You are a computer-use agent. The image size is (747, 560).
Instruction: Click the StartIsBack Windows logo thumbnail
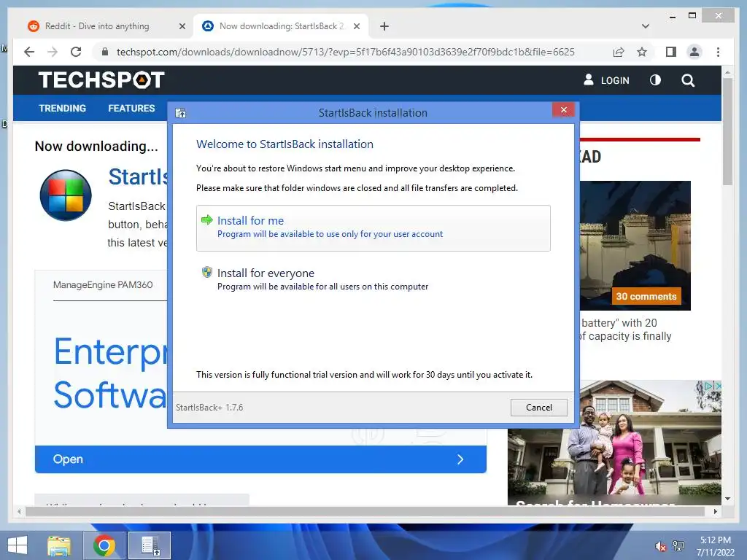pos(66,195)
